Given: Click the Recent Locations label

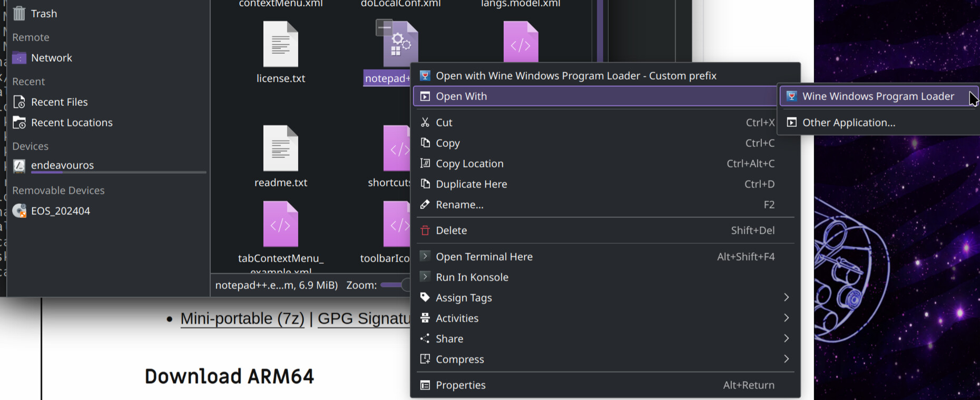Looking at the screenshot, I should click(72, 123).
